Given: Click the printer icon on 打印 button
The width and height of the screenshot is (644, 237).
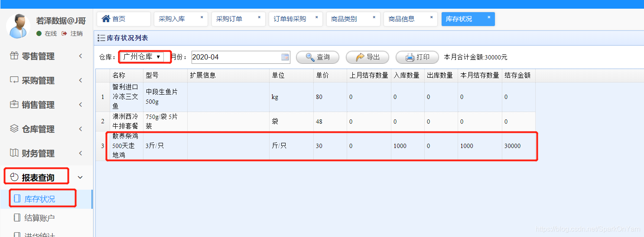Looking at the screenshot, I should (410, 57).
